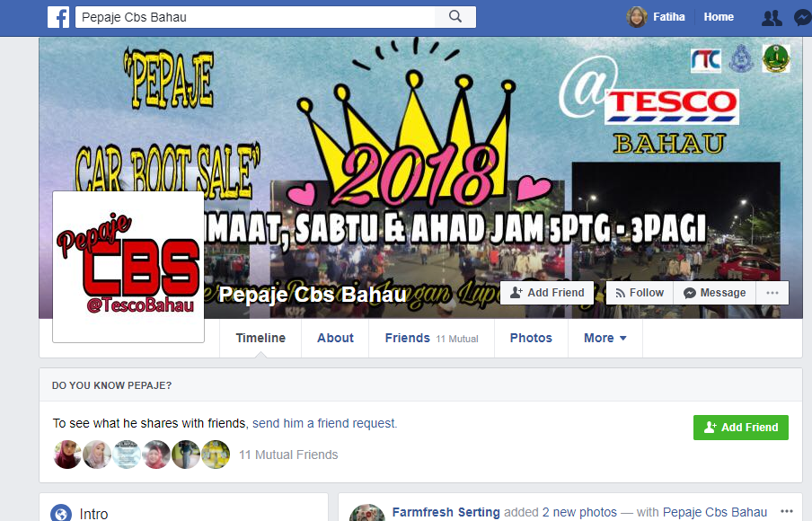Viewport: 812px width, 521px height.
Task: Click the second mutual friend avatar
Action: [97, 455]
